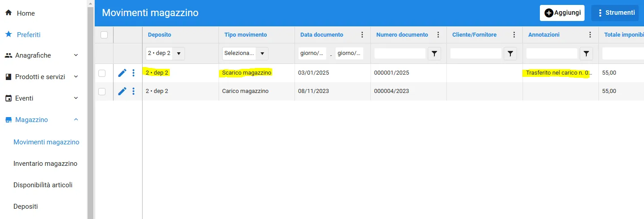Toggle the select-all rows checkbox
The image size is (644, 219).
pyautogui.click(x=104, y=35)
